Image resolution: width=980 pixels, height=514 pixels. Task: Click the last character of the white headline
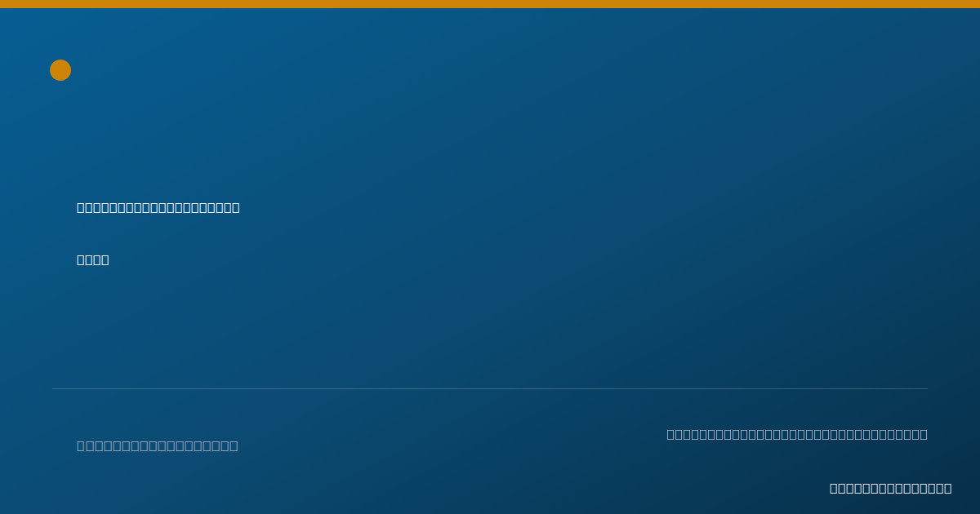234,207
